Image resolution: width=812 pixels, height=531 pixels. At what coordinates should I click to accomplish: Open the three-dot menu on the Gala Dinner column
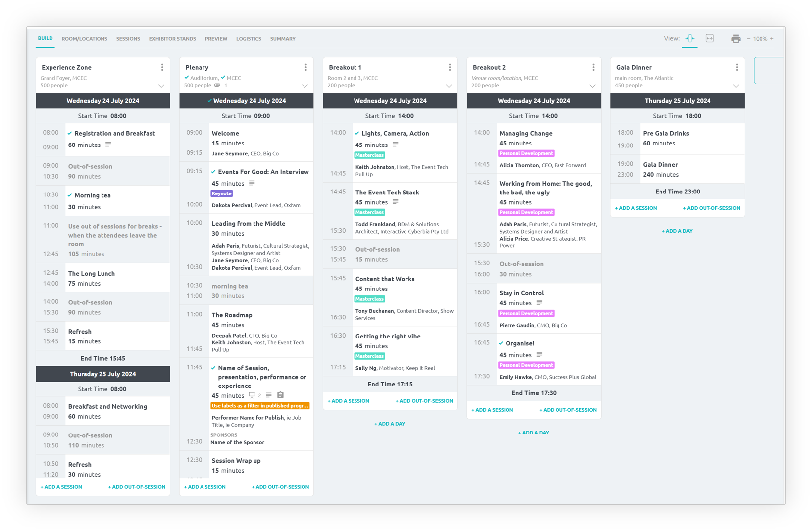click(x=737, y=67)
